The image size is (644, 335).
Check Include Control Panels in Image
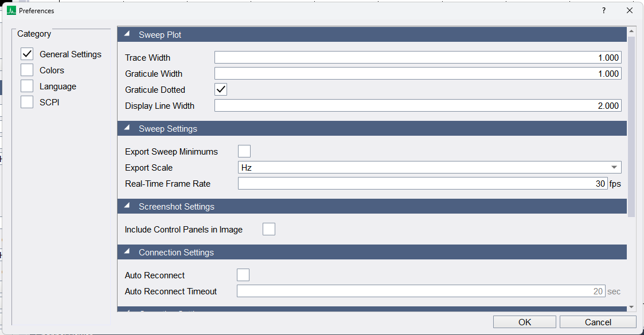point(269,229)
